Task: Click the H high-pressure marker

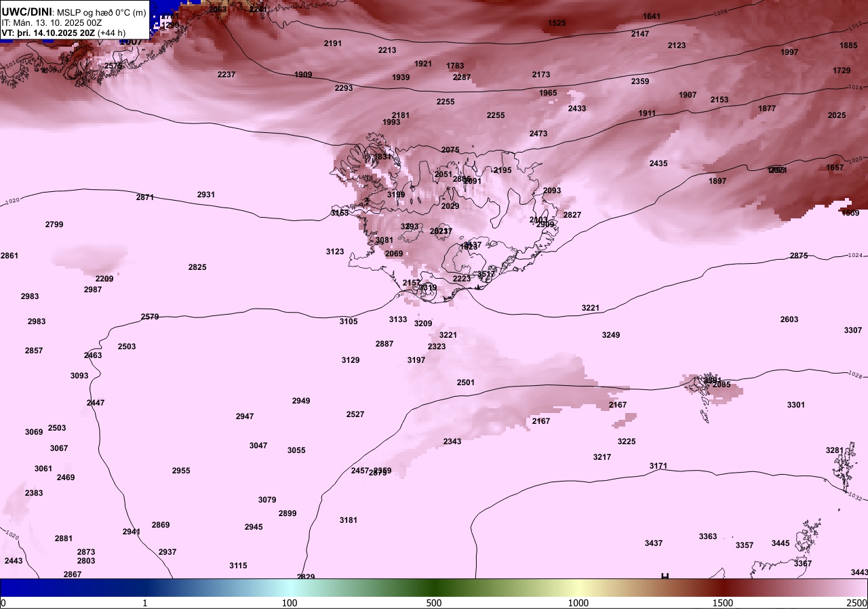Action: point(665,576)
